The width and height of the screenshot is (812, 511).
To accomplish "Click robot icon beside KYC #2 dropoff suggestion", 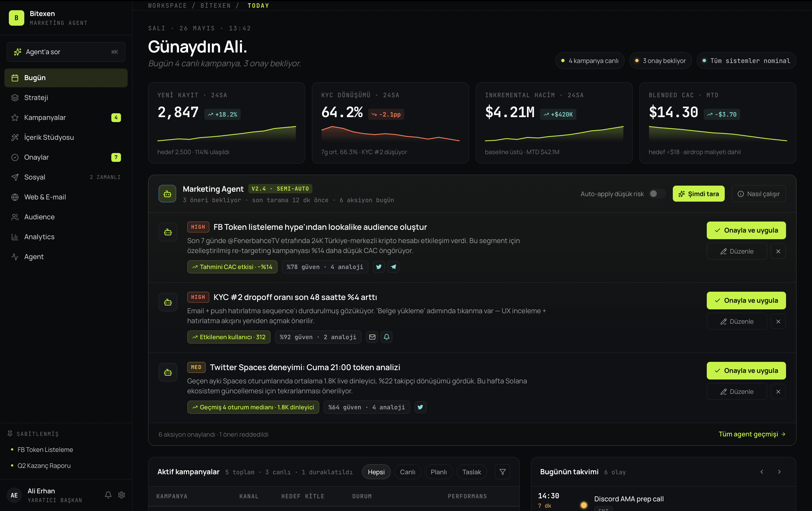I will 168,302.
